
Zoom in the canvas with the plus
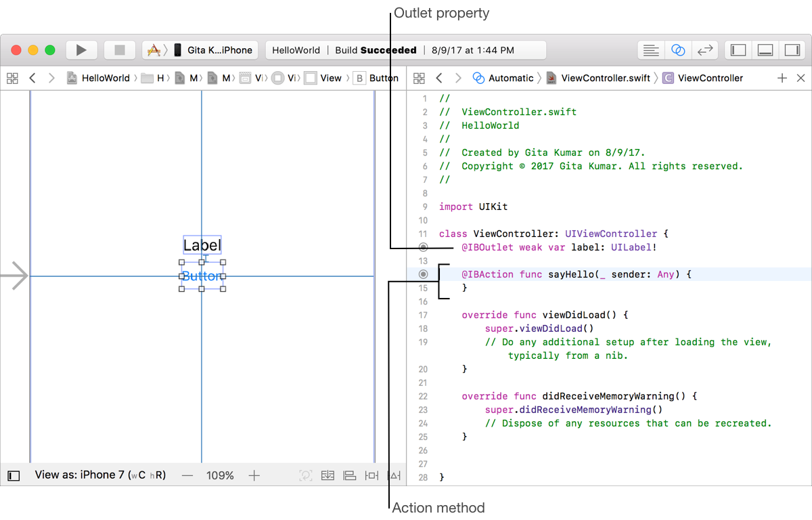pyautogui.click(x=254, y=475)
